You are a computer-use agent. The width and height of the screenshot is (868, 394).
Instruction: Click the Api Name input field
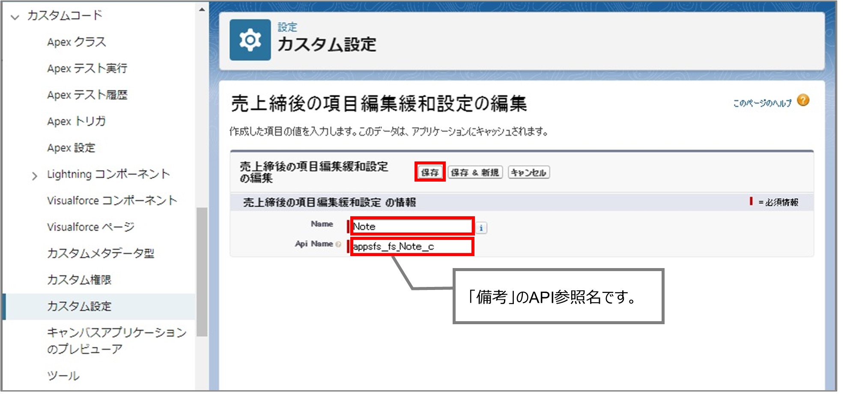[412, 247]
